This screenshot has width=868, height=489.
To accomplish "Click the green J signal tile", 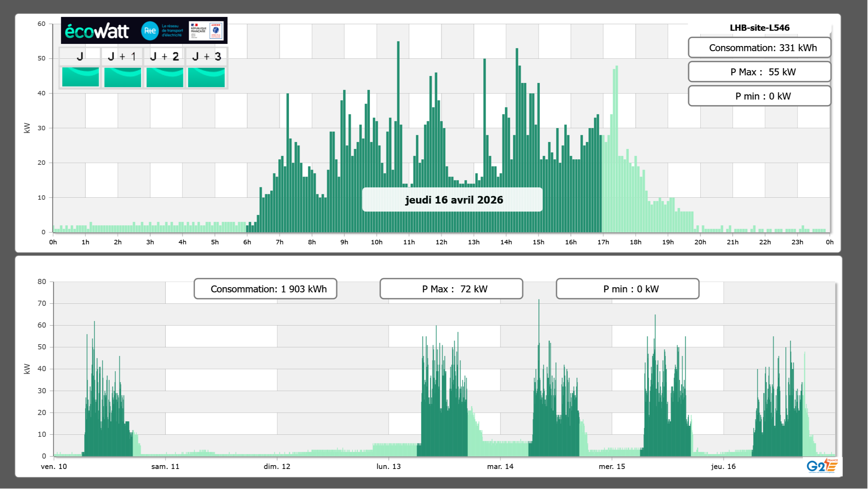I will click(80, 77).
